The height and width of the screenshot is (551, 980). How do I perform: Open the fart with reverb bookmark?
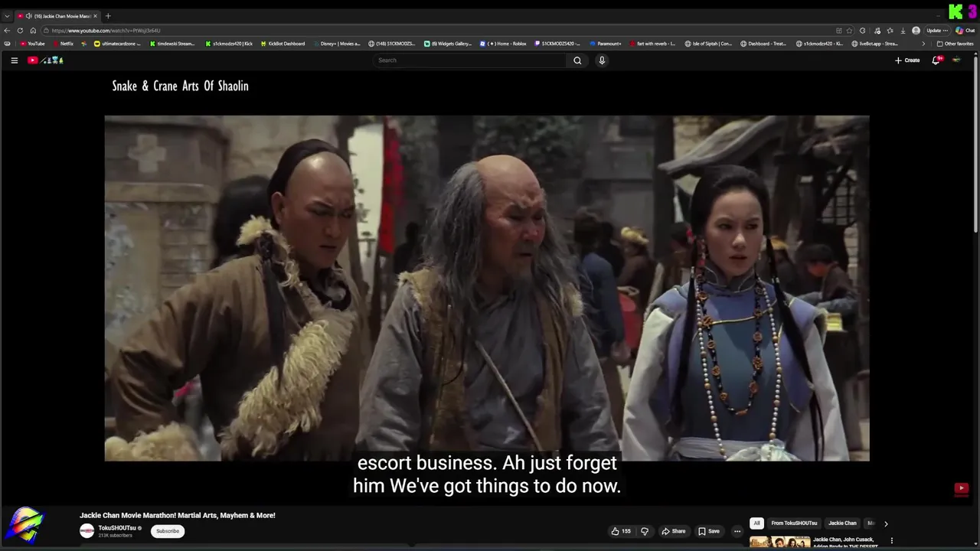click(652, 44)
